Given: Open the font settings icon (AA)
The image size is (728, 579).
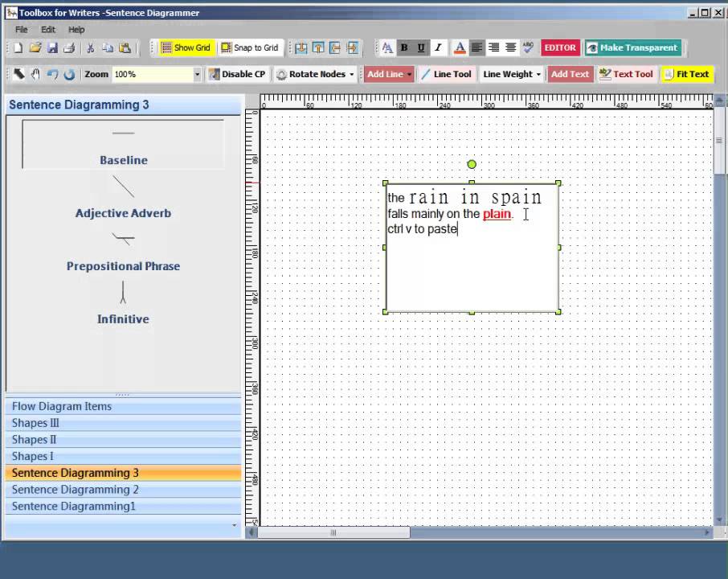Looking at the screenshot, I should coord(387,48).
